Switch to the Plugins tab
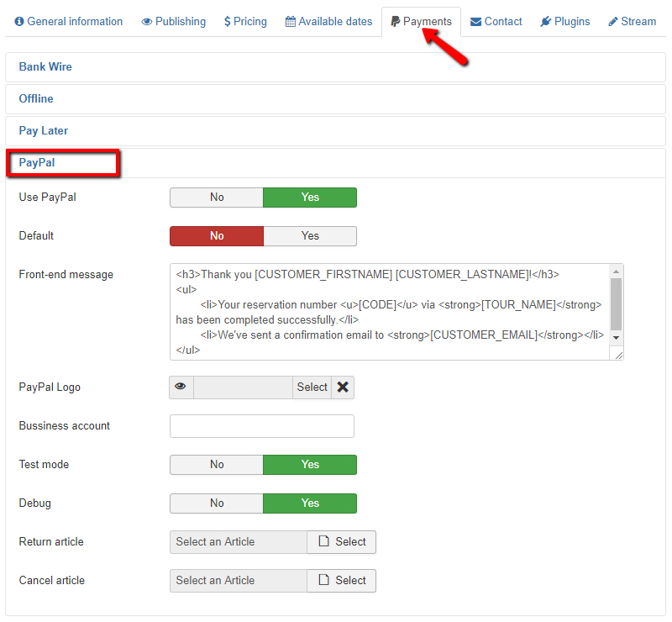Image resolution: width=672 pixels, height=622 pixels. [x=565, y=22]
